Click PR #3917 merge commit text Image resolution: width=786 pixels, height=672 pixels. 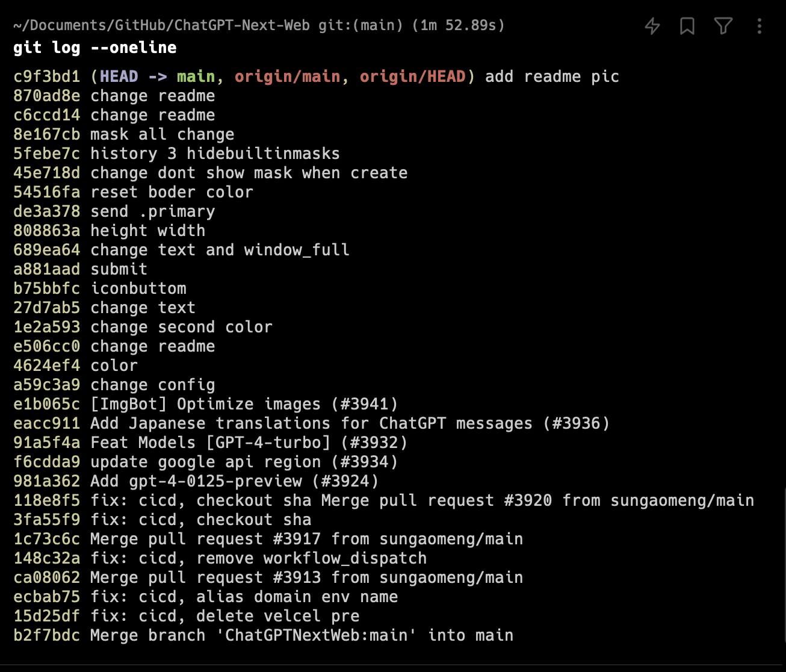[x=306, y=539]
